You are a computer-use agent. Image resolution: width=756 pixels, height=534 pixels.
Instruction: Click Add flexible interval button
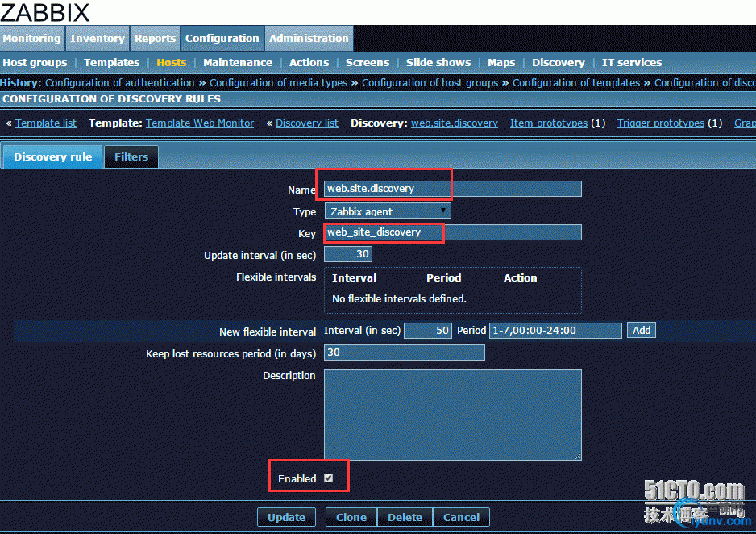642,331
